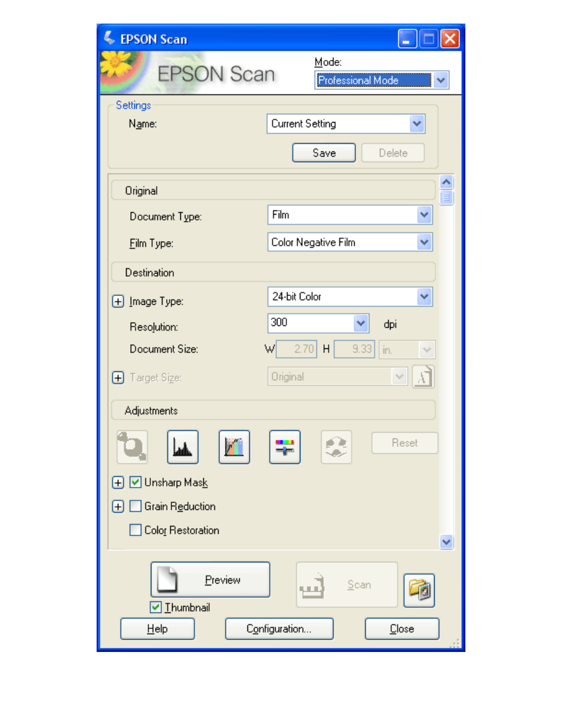Click the scrollbar thumb in settings pane

pos(447,197)
